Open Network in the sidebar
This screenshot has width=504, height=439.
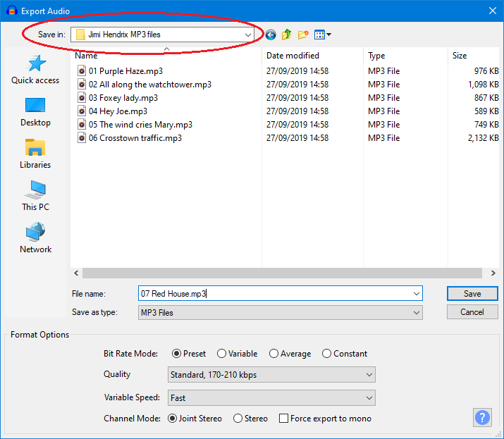point(35,240)
